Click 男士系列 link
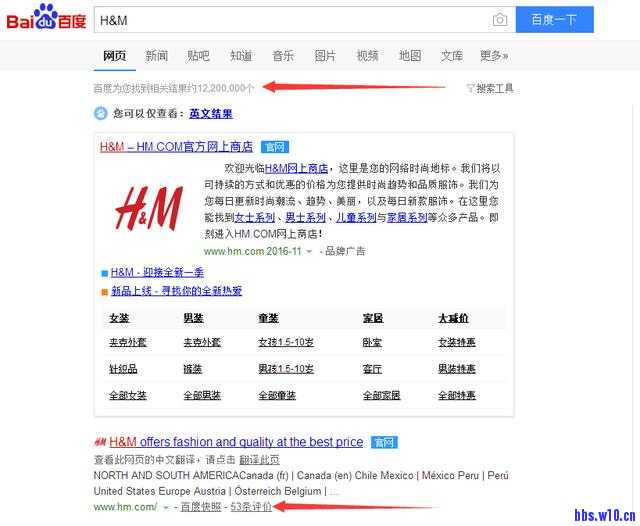This screenshot has height=526, width=640. point(305,218)
